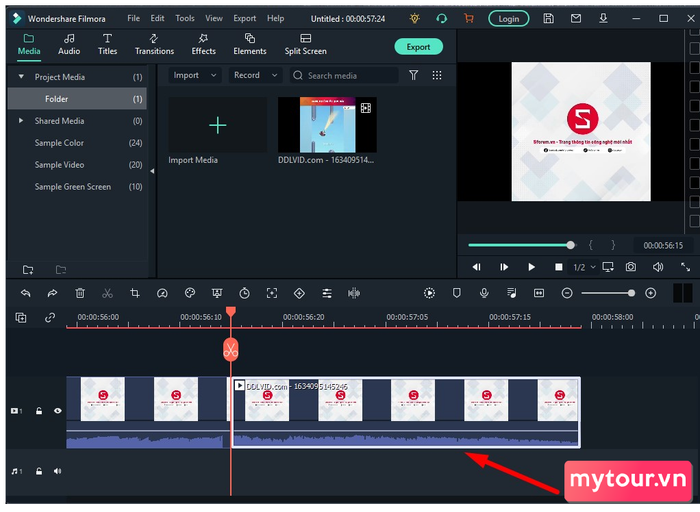700x512 pixels.
Task: Open the File menu
Action: (133, 18)
